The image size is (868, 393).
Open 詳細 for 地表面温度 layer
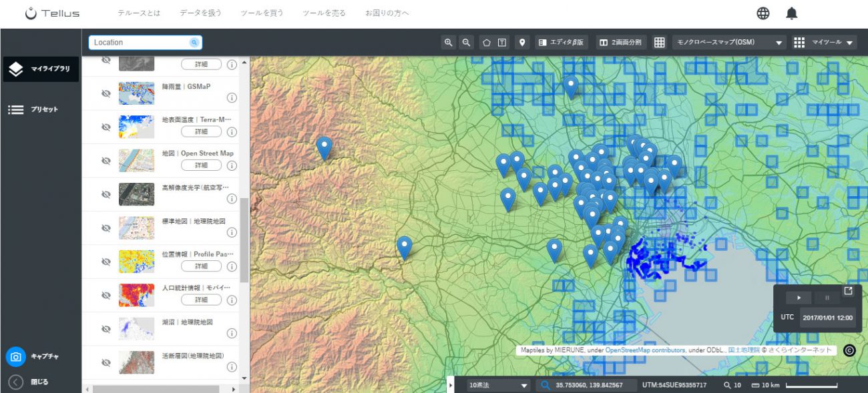(x=201, y=131)
